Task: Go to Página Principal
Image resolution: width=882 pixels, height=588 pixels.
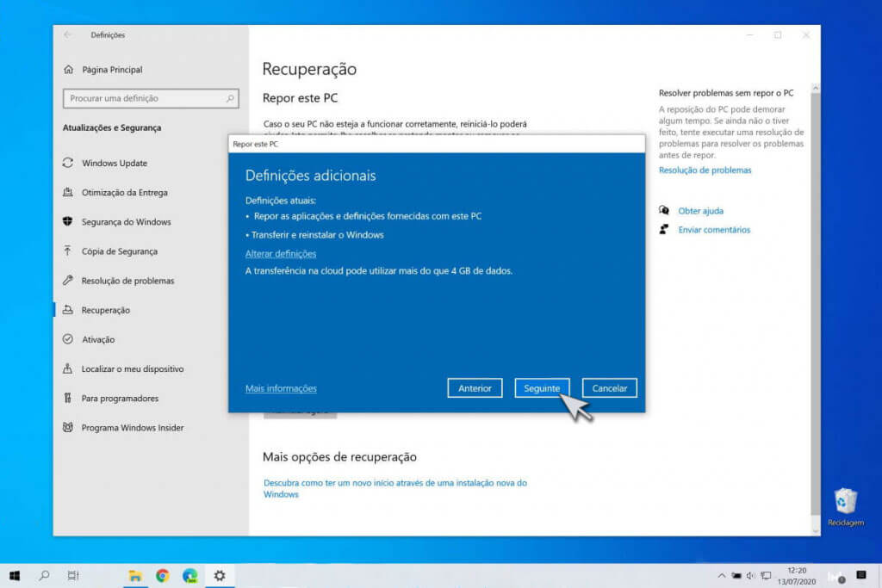Action: [112, 70]
